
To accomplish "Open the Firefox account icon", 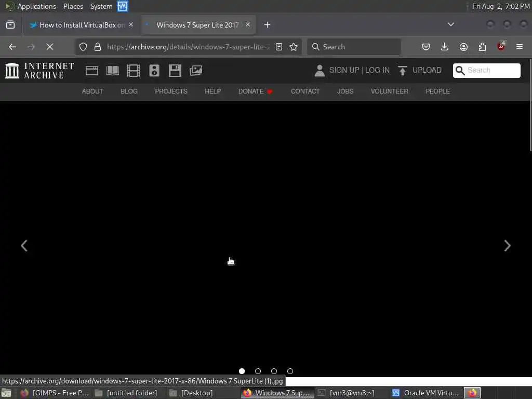I will 463,47.
